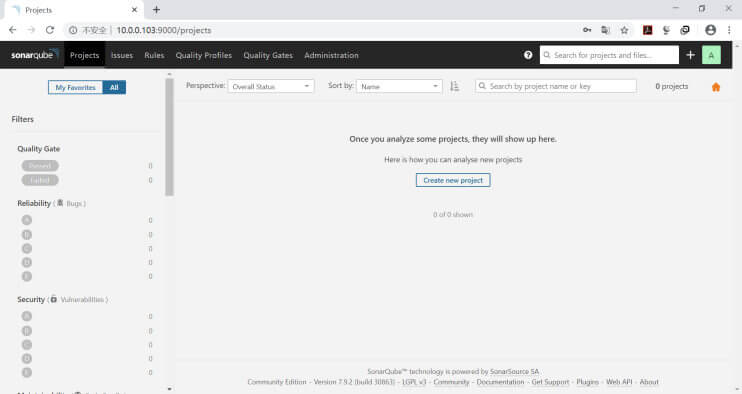The width and height of the screenshot is (742, 394).
Task: Filter by Passed quality gate
Action: click(x=40, y=166)
